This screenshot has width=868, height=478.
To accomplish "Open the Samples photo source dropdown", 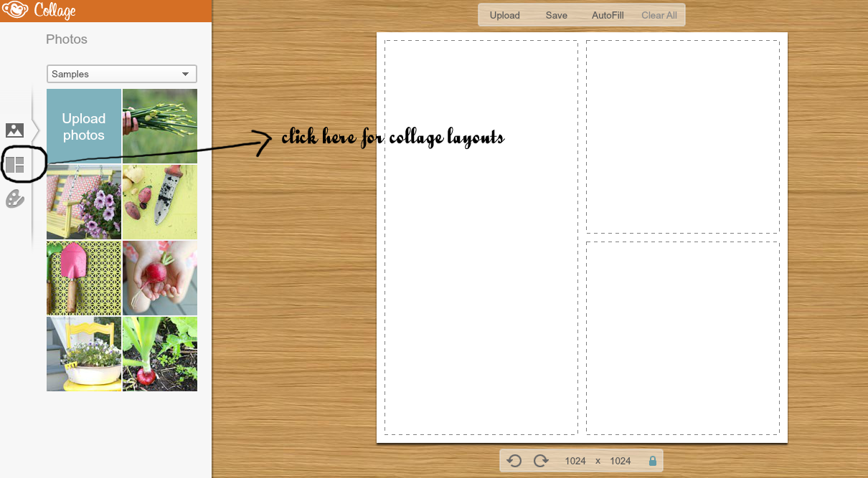I will [x=121, y=74].
